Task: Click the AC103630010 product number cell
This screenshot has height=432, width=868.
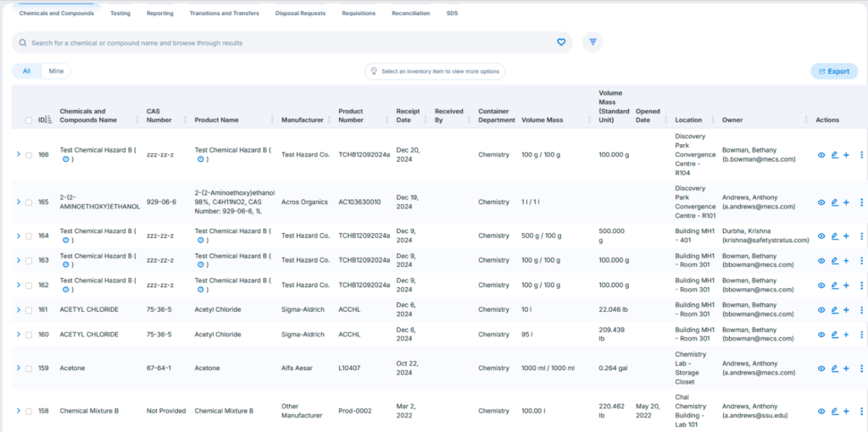Action: 359,202
